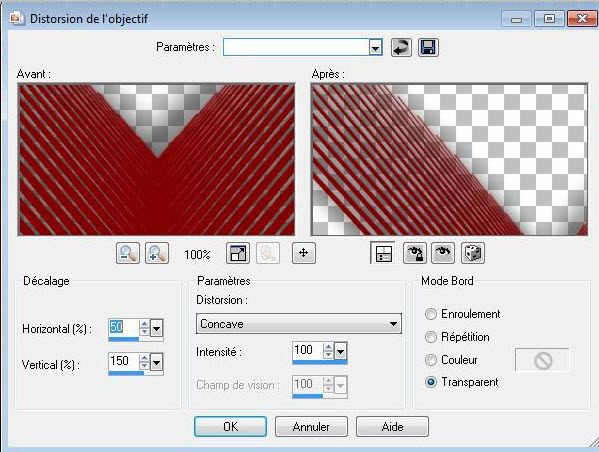Confirm with the OK button

point(230,426)
